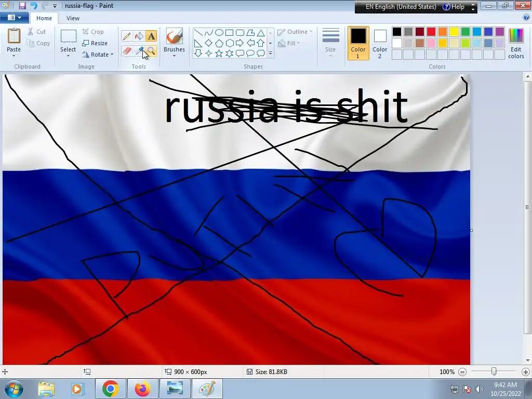The height and width of the screenshot is (399, 532).
Task: Click the Save icon in quick access toolbar
Action: pyautogui.click(x=22, y=5)
